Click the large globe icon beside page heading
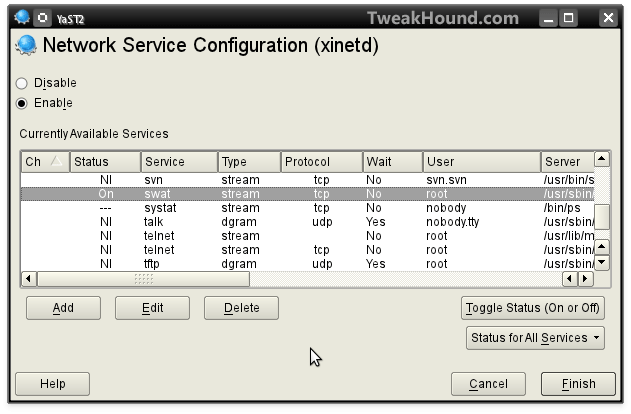Screen dimensions: 631x414 (x=26, y=45)
